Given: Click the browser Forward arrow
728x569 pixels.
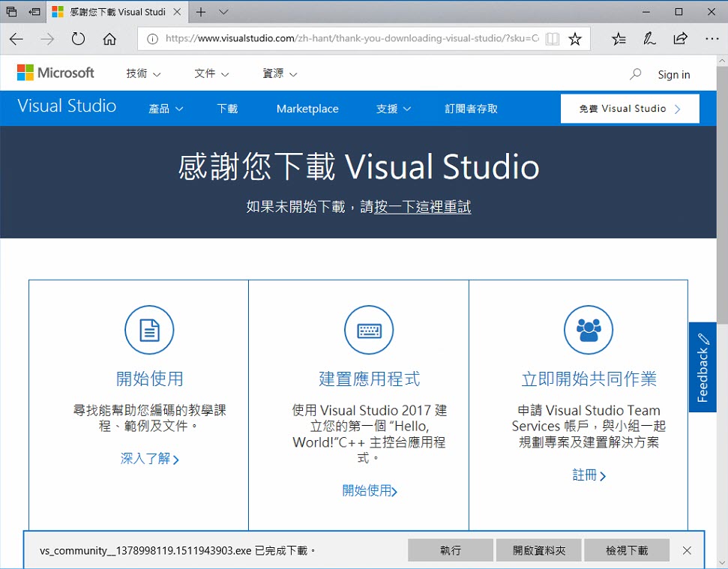Looking at the screenshot, I should coord(47,39).
